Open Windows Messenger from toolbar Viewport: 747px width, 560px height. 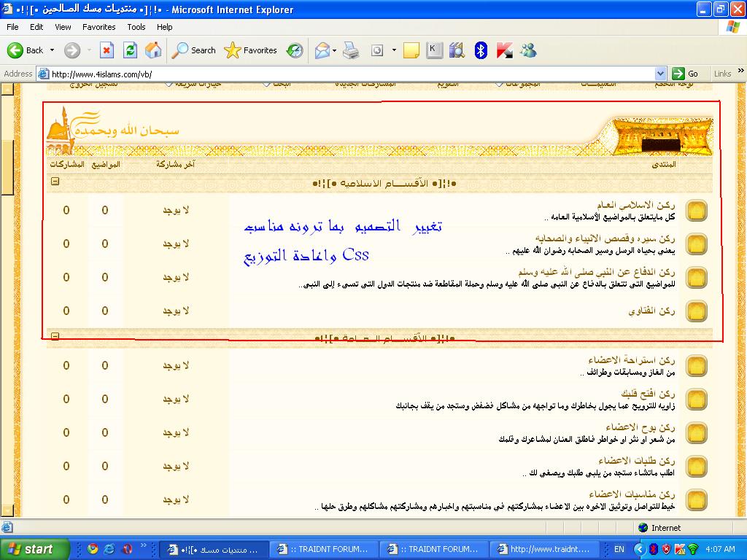point(528,50)
